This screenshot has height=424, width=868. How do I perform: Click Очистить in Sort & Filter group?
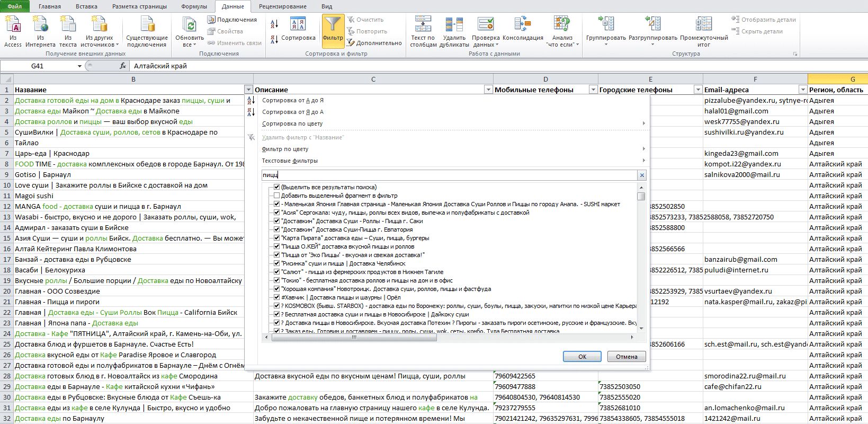365,20
